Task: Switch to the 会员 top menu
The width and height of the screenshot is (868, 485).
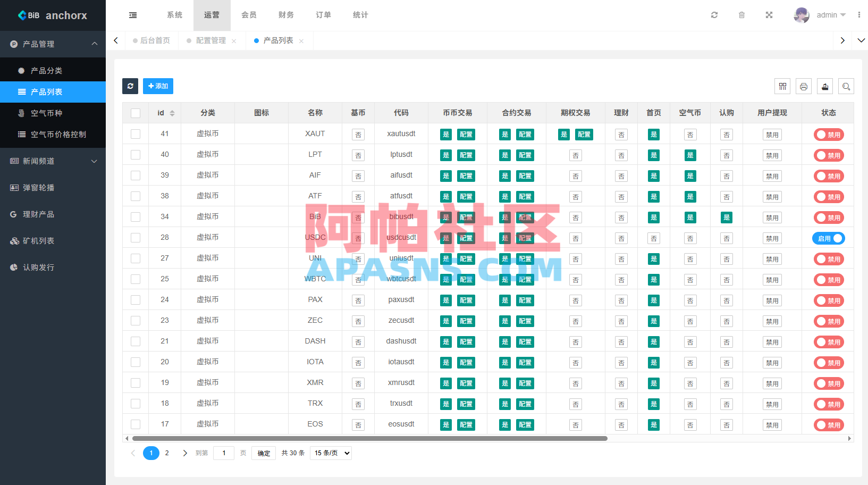Action: (x=249, y=15)
